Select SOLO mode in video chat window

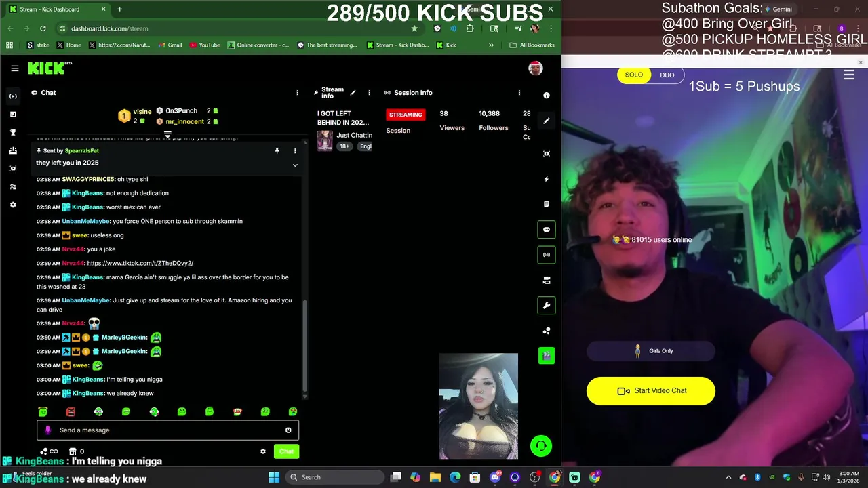[x=634, y=75]
